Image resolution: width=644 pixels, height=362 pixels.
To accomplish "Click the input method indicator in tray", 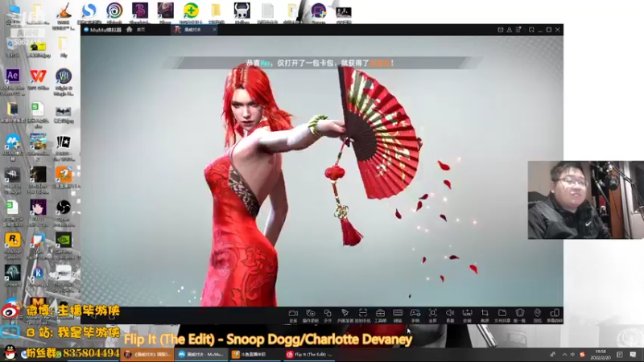I will coord(572,355).
